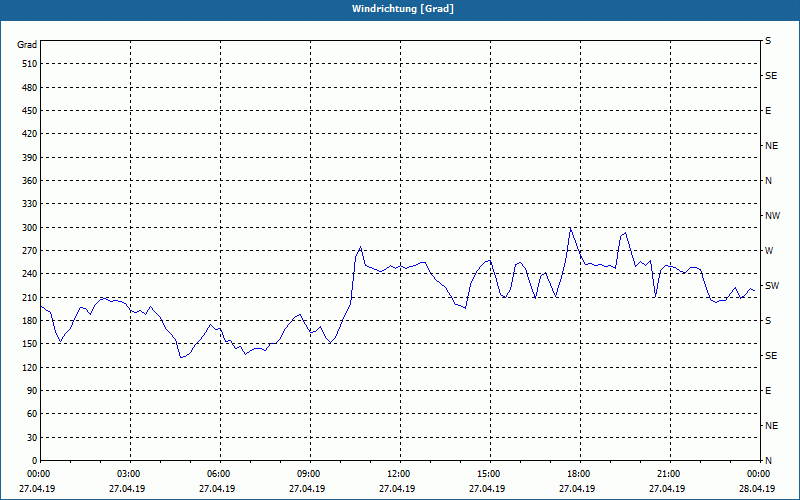Click the 00:00 time label above 28.04.19
The image size is (800, 500).
[x=758, y=474]
